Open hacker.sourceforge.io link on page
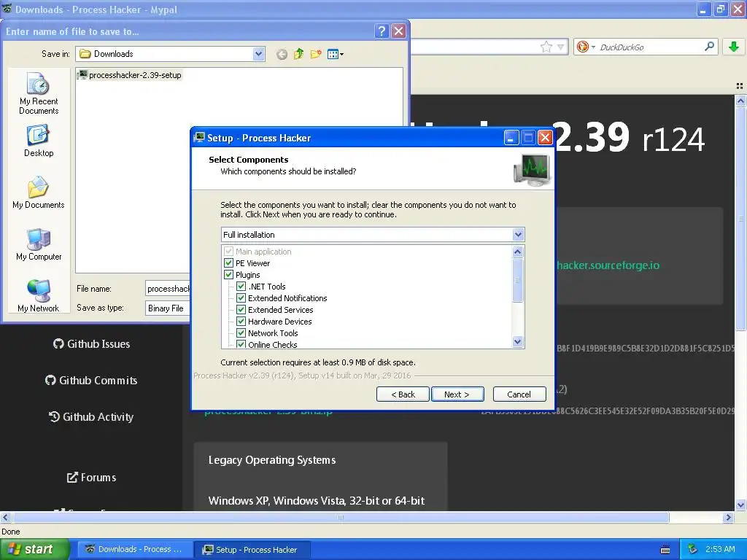 (608, 265)
